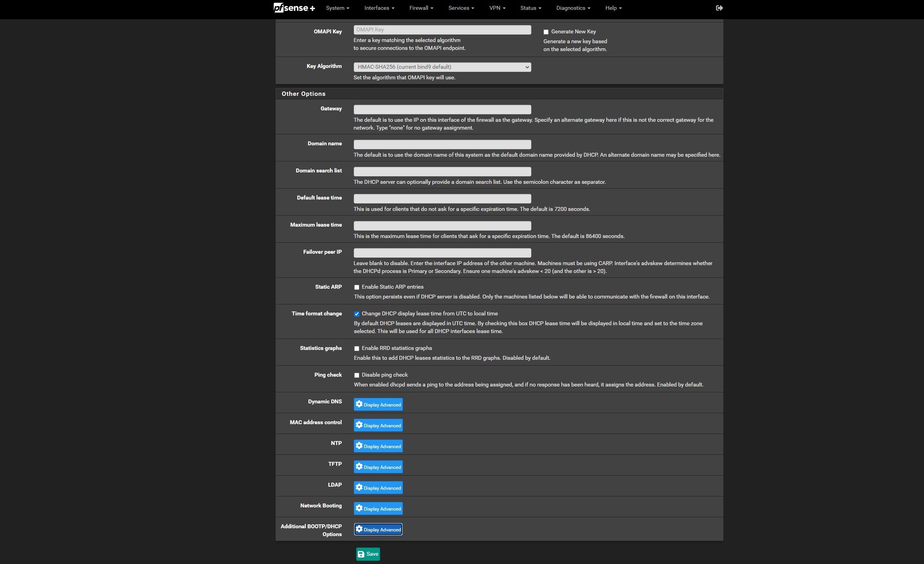Click gear icon in TFTP row

coord(359,467)
